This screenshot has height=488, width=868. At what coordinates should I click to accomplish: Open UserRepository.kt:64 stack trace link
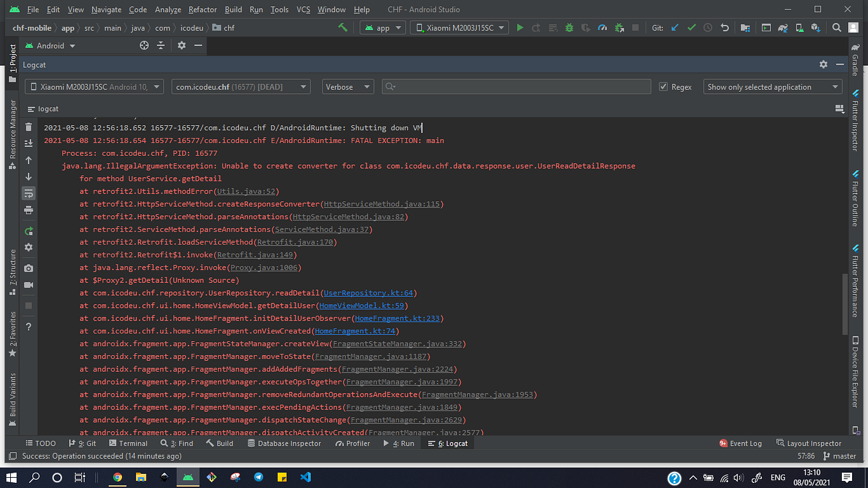coord(368,293)
